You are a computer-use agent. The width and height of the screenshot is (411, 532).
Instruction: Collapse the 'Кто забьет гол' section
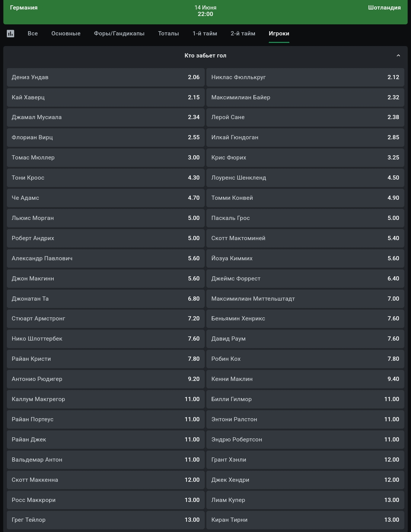point(398,56)
